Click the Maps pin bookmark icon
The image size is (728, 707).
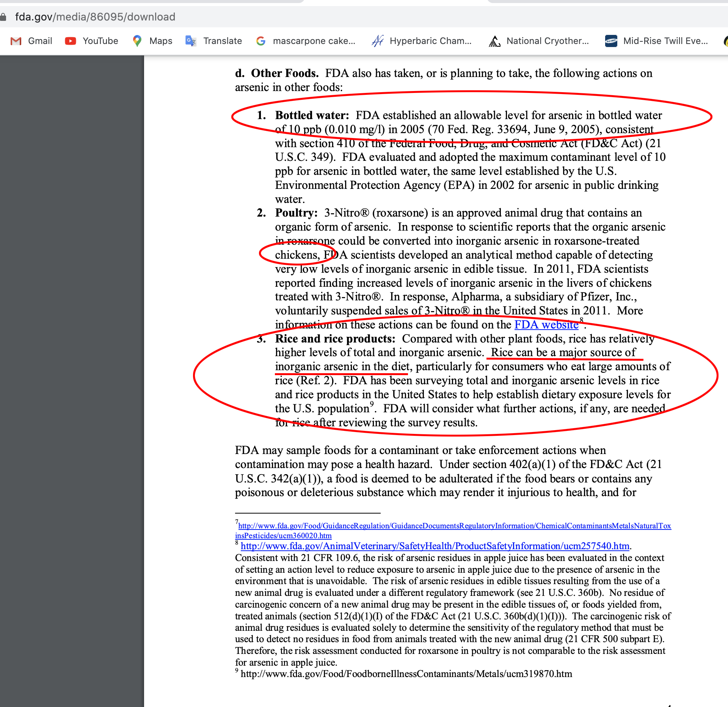pos(137,41)
